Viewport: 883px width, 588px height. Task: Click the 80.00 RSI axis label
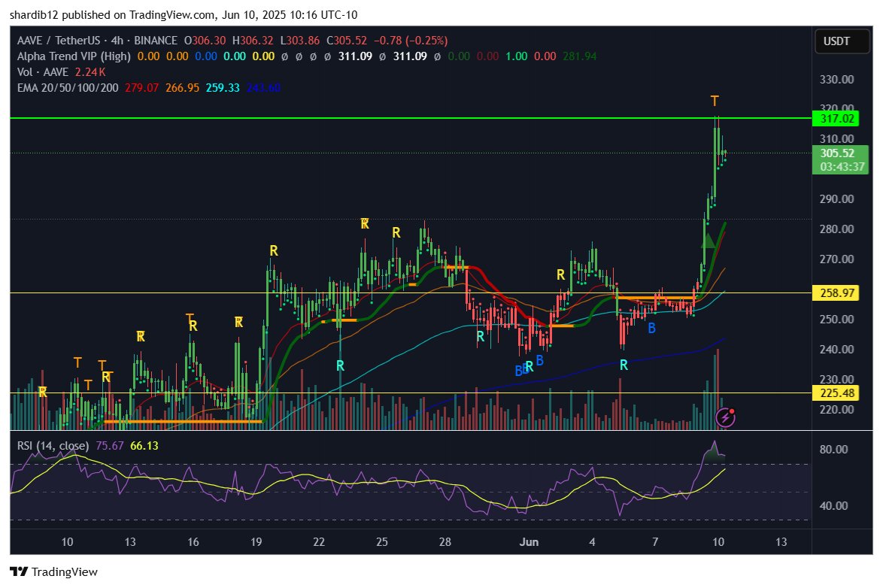(833, 450)
